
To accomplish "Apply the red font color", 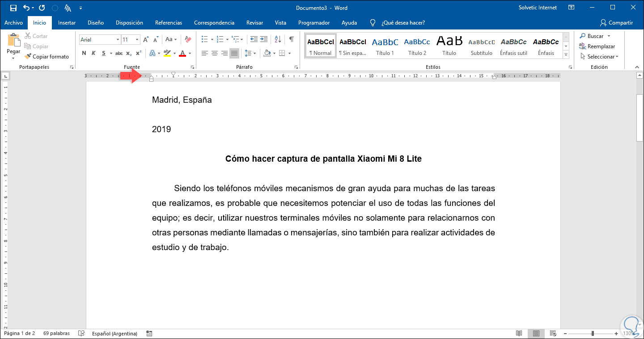I will click(x=182, y=53).
